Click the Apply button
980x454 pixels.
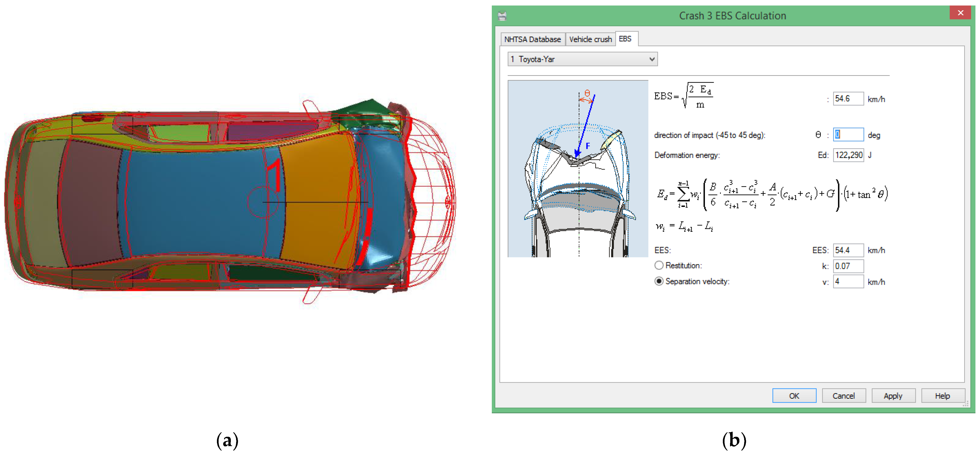893,396
